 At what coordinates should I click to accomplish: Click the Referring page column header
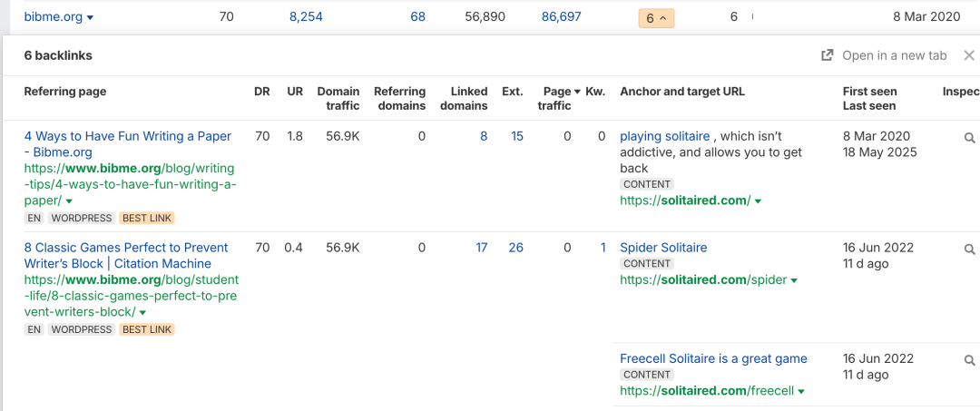click(x=65, y=92)
